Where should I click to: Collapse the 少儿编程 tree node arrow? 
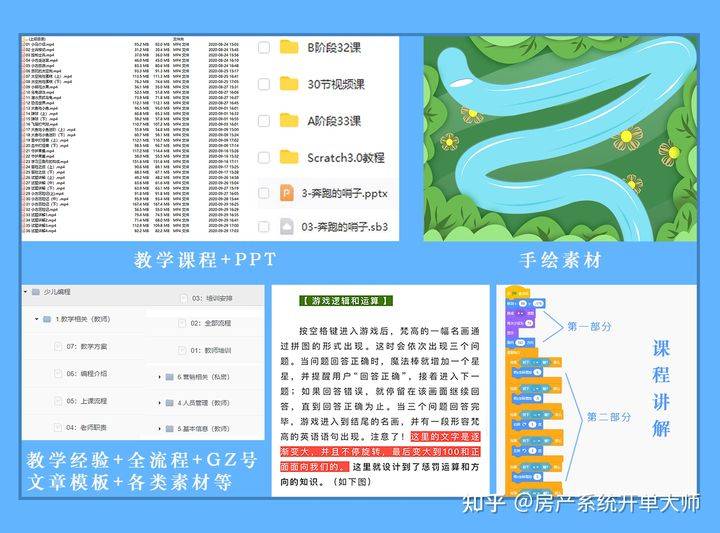coord(26,292)
